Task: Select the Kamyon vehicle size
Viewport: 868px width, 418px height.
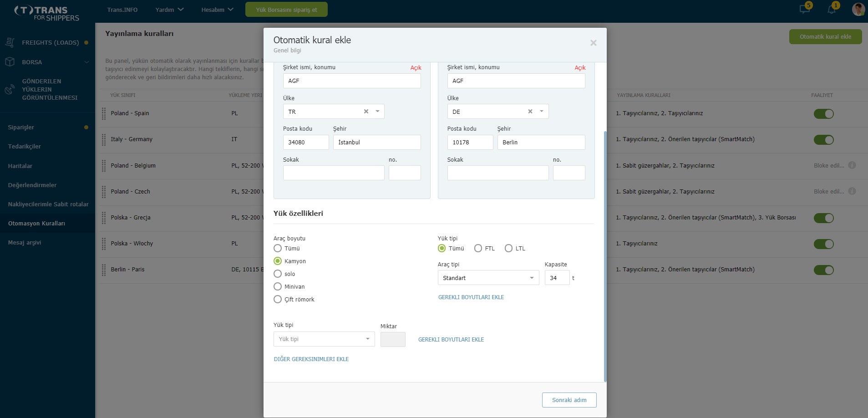Action: [x=278, y=261]
